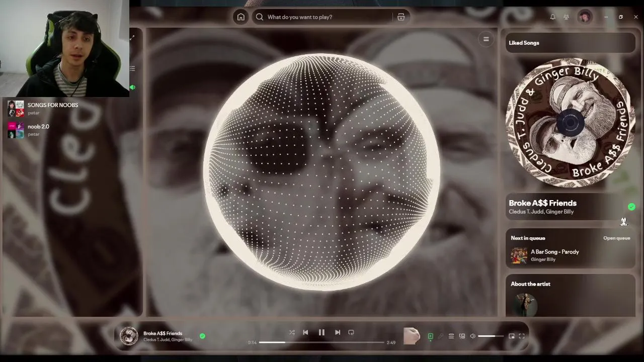Open the hamburger menu above the visualizer

(x=486, y=39)
